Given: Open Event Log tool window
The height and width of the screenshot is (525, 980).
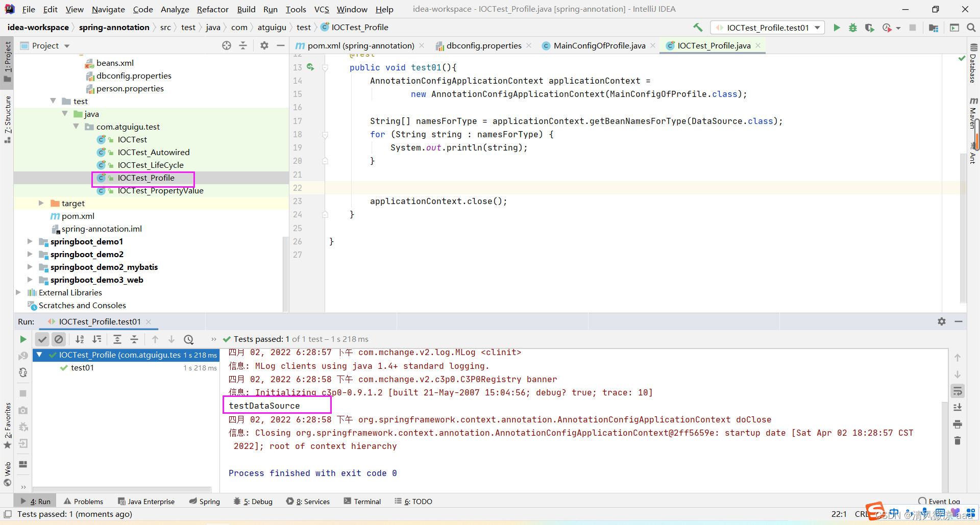Looking at the screenshot, I should (939, 502).
